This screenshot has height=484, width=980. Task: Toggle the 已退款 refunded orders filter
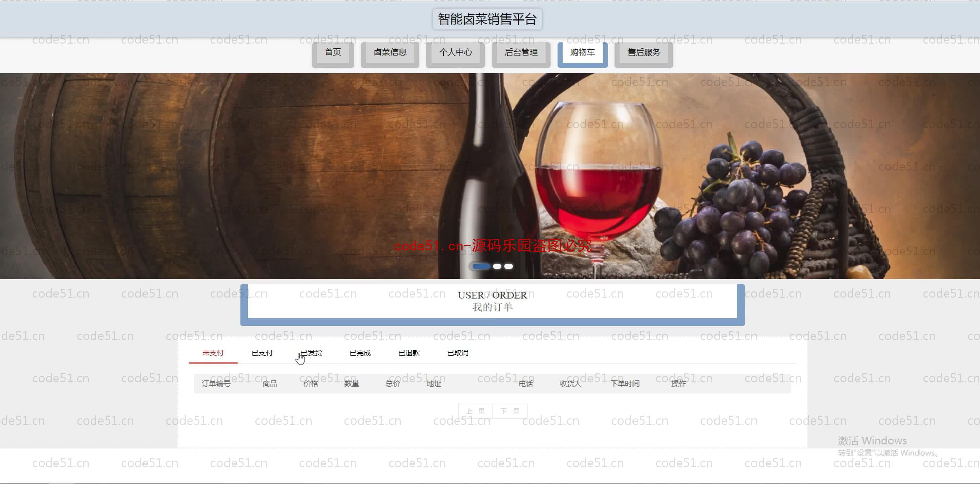click(x=409, y=353)
